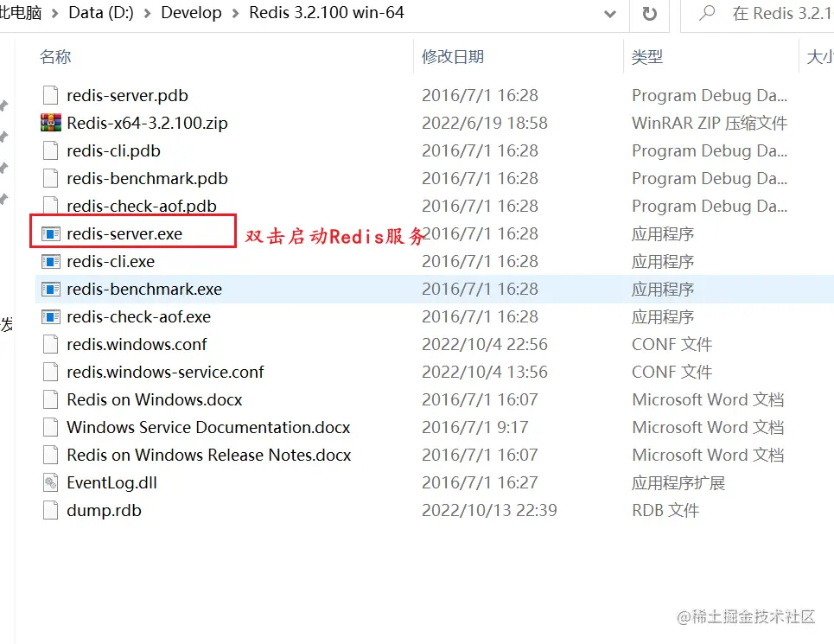This screenshot has width=834, height=644.
Task: Click the date 2016/7/1 9:17 entry
Action: [x=475, y=428]
